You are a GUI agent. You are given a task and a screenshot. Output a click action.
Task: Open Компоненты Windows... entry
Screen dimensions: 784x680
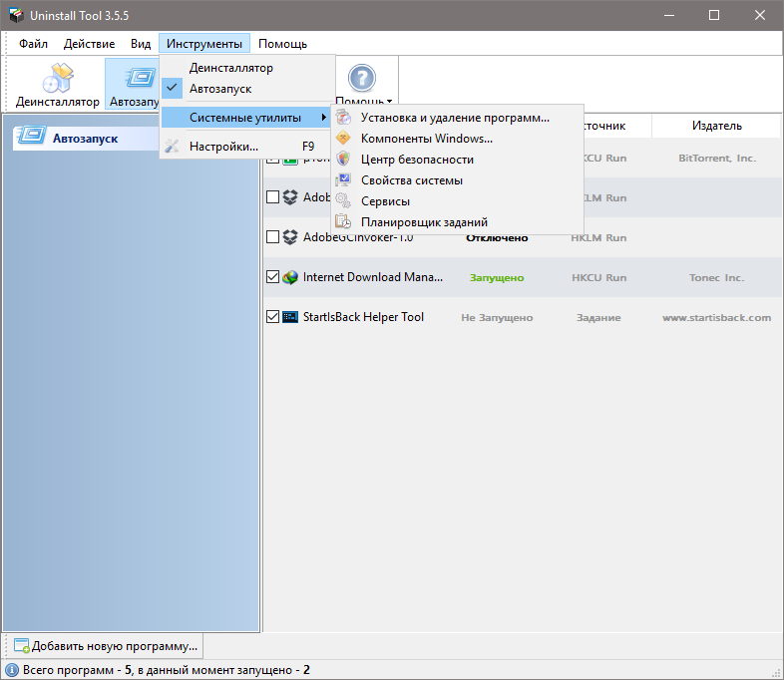[x=458, y=139]
